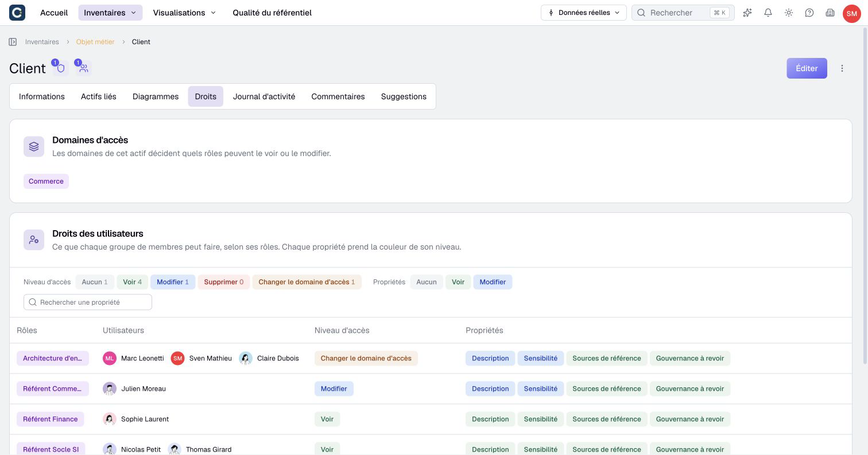Screen dimensions: 868x455
Task: Open the SM user avatar menu
Action: coord(852,13)
